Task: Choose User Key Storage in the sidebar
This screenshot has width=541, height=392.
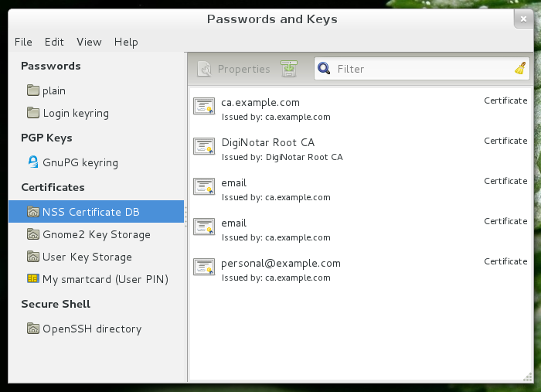Action: (x=97, y=257)
